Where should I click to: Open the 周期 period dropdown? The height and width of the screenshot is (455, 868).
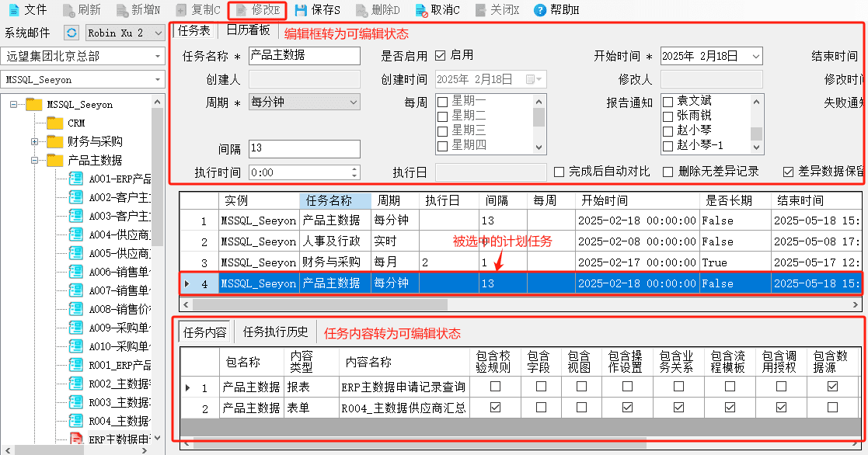[x=305, y=102]
